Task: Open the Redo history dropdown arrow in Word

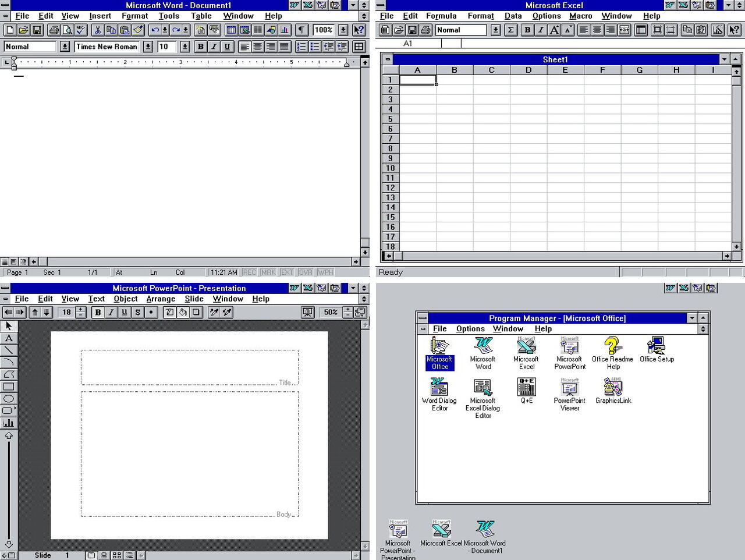Action: click(x=186, y=30)
